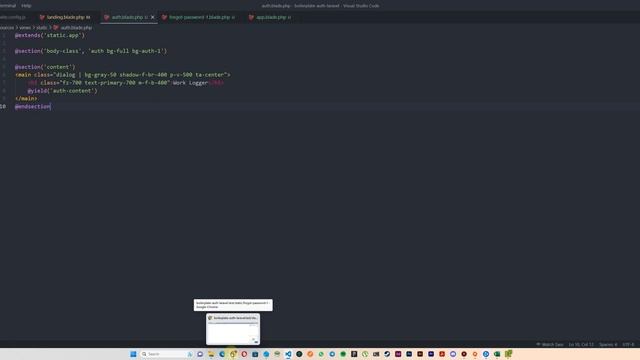Click the closing </main> tag line
This screenshot has height=360, width=640.
tap(26, 99)
